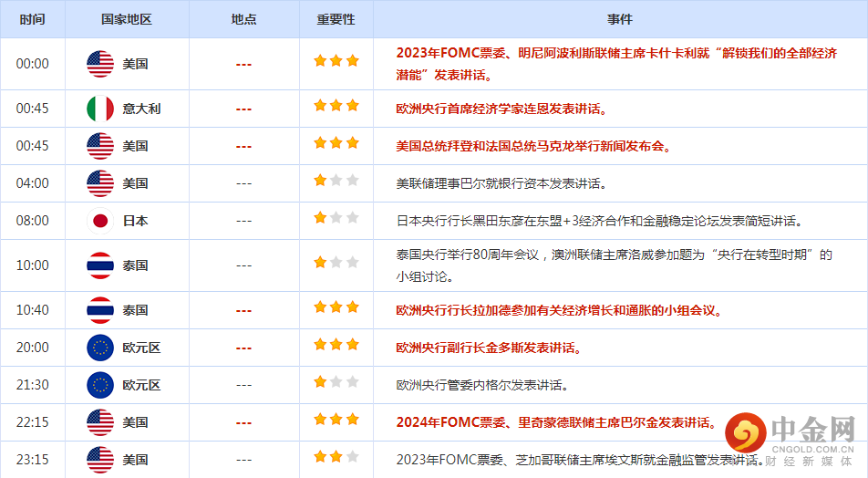
Task: Open the 欧洲央行副行长金多斯发表讲话 event
Action: pyautogui.click(x=488, y=348)
